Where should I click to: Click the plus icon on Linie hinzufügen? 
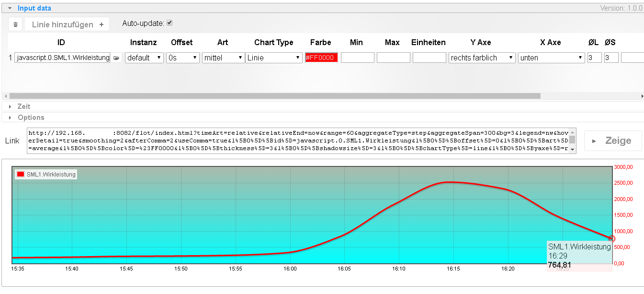pyautogui.click(x=101, y=24)
